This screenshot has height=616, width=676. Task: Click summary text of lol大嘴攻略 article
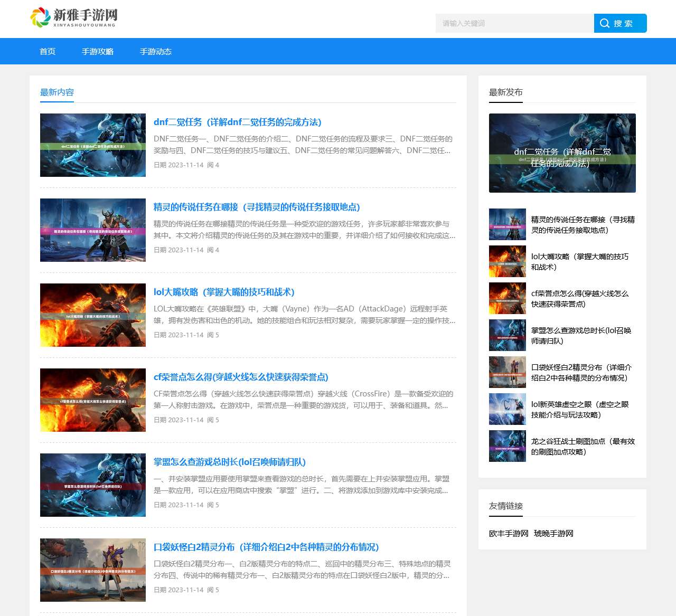tap(304, 315)
